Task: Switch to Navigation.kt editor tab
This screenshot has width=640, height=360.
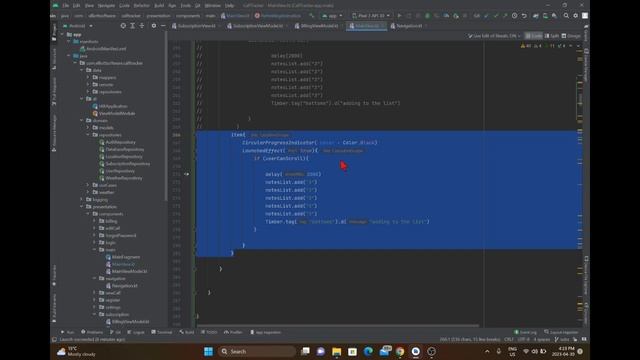Action: pyautogui.click(x=409, y=26)
